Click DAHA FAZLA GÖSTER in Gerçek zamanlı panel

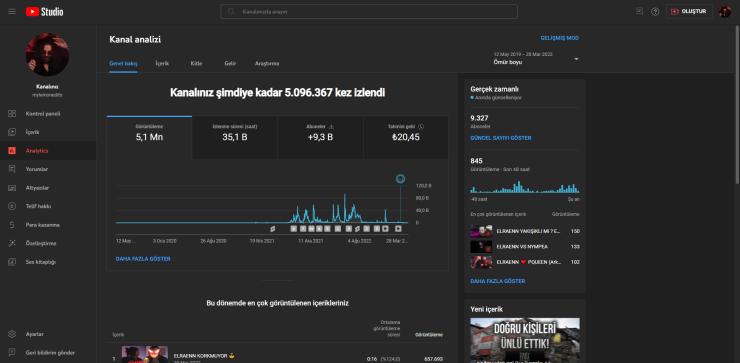(x=497, y=281)
